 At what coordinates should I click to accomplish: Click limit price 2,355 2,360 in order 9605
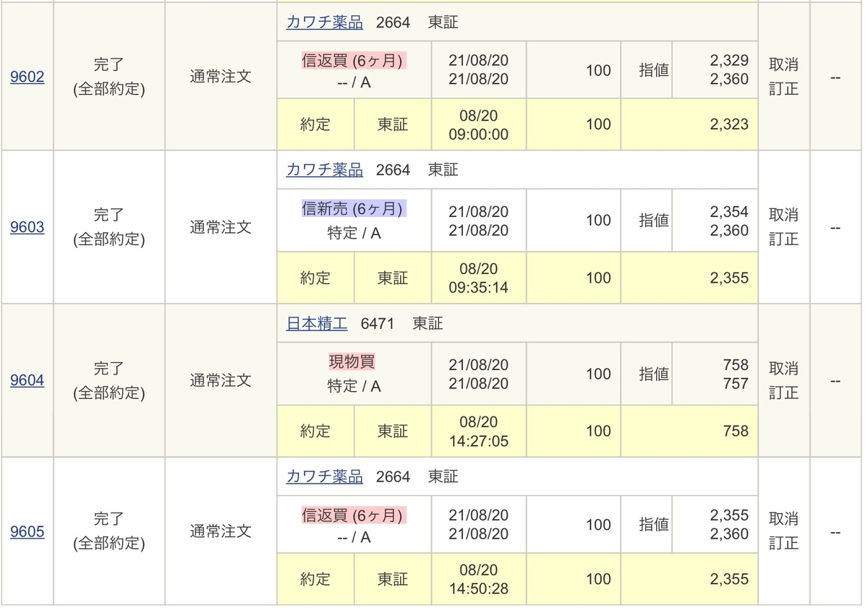click(729, 525)
